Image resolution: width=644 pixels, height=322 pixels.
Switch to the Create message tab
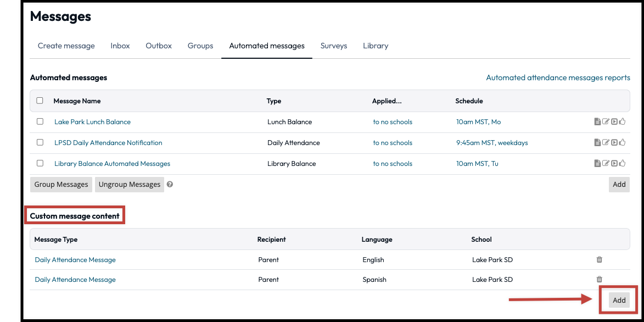(x=66, y=46)
